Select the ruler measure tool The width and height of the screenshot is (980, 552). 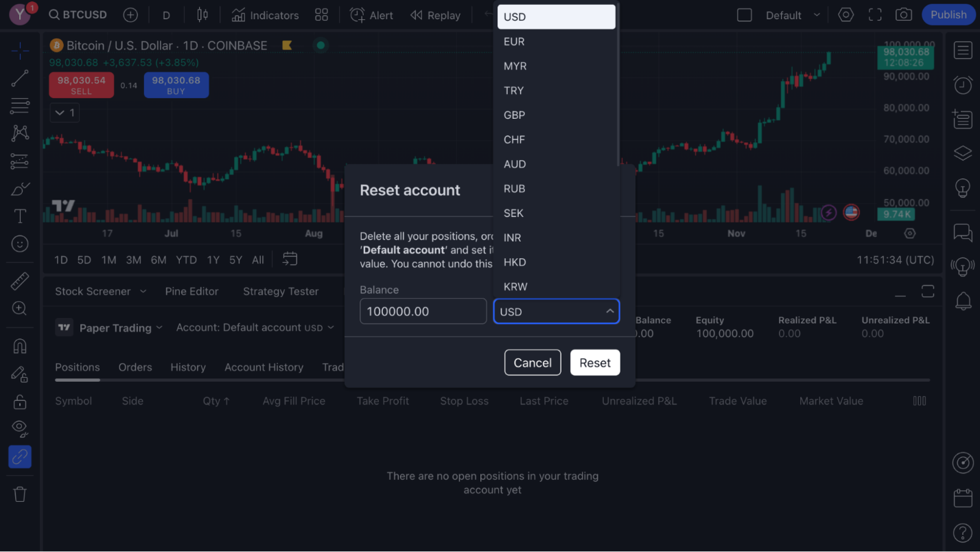coord(20,281)
